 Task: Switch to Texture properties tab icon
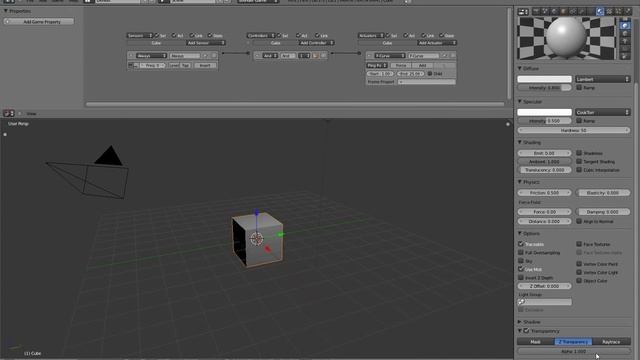(x=609, y=11)
